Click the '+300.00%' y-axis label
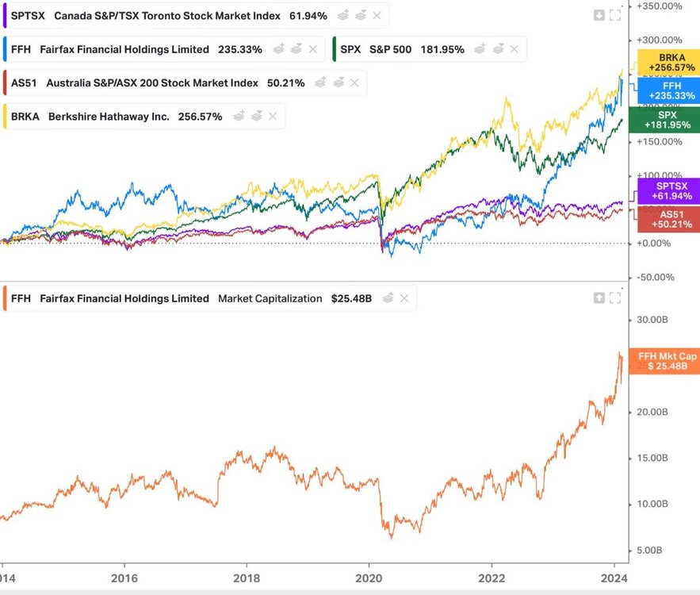 pyautogui.click(x=660, y=40)
